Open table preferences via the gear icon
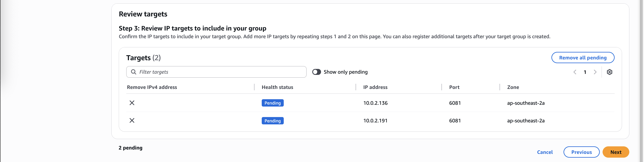 (609, 72)
